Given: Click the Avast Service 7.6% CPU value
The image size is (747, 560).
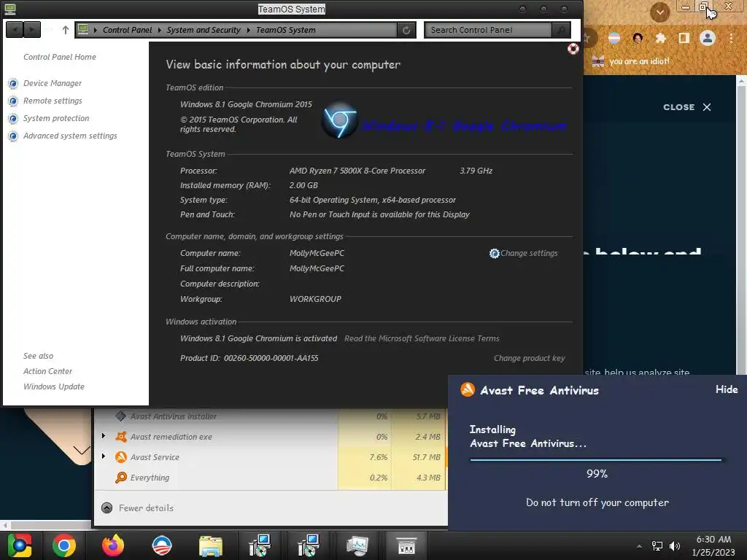Looking at the screenshot, I should point(379,458).
